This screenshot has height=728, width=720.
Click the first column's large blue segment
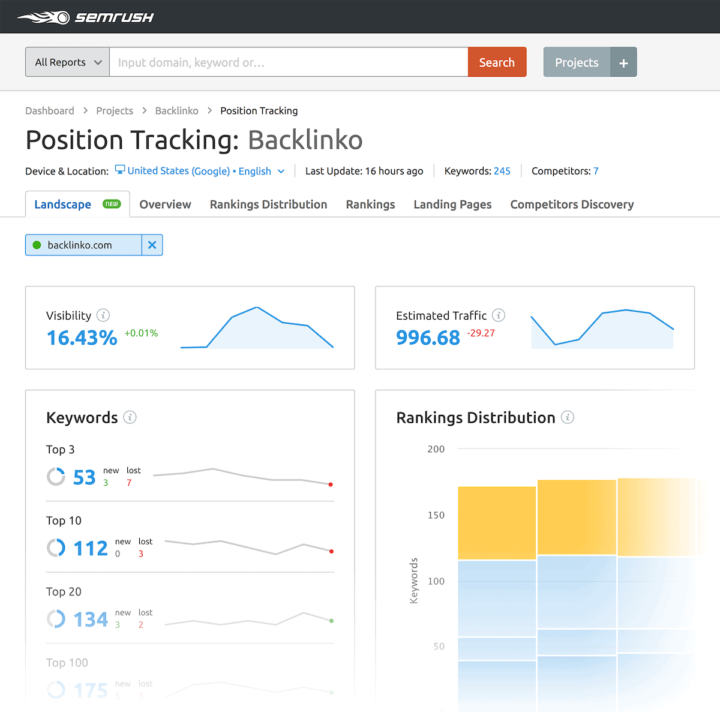coord(497,598)
